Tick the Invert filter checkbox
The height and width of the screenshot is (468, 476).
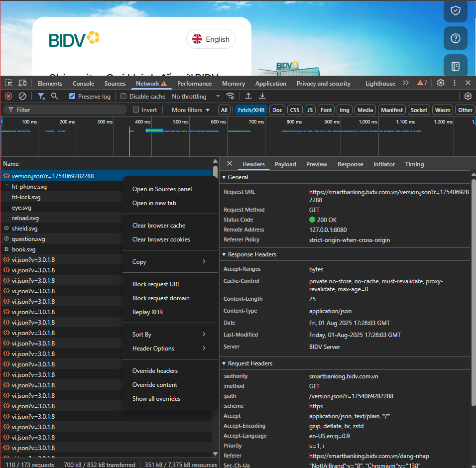click(136, 110)
